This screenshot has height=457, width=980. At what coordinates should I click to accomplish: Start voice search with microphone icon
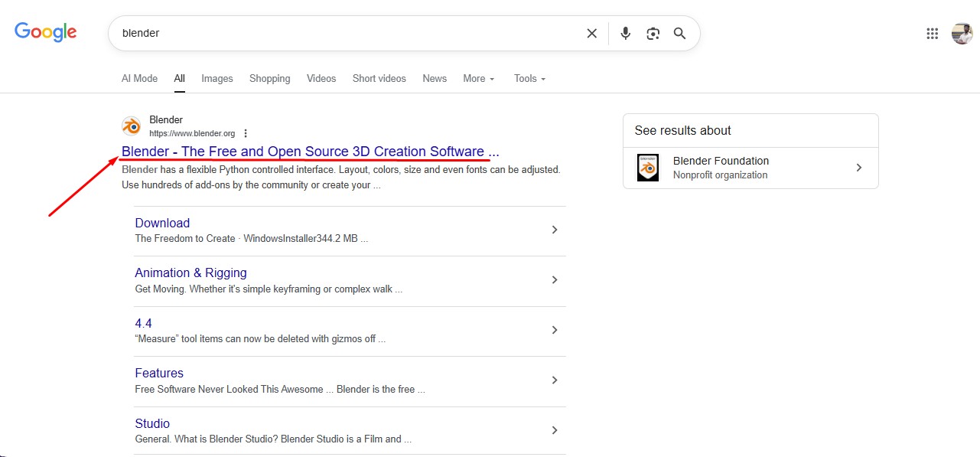point(626,34)
